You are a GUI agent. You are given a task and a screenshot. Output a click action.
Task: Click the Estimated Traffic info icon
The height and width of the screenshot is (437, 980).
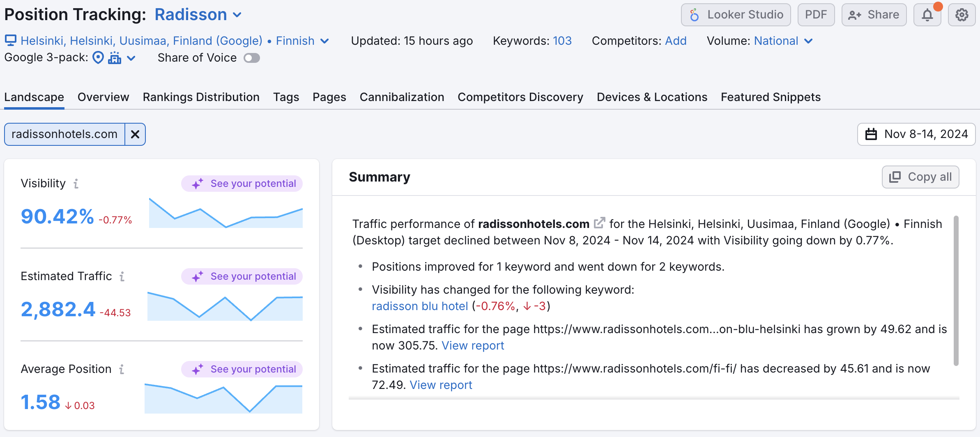[122, 276]
